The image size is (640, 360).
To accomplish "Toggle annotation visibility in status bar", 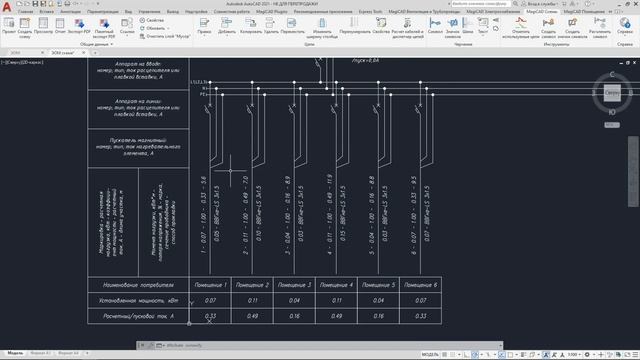I will [x=546, y=355].
